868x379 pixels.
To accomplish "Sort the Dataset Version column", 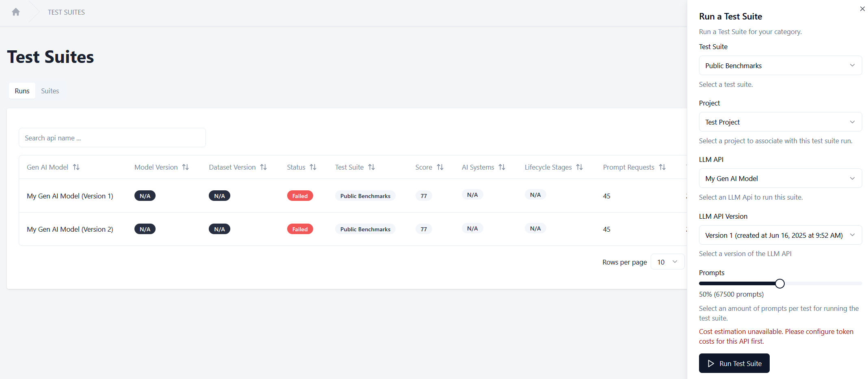I will tap(264, 167).
